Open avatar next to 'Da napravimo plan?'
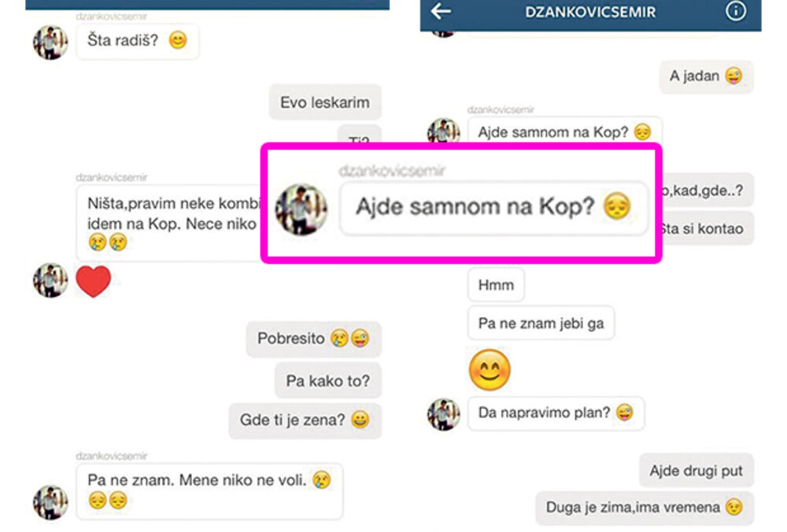This screenshot has height=532, width=787. click(x=443, y=414)
